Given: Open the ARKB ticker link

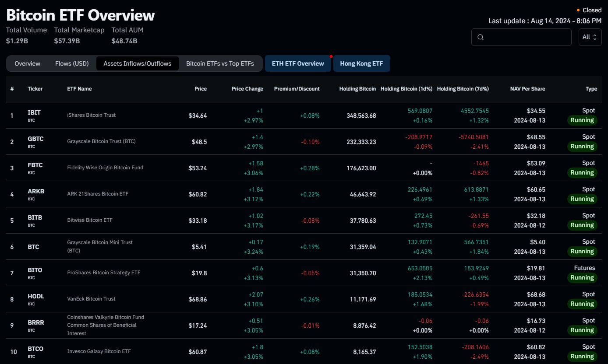Looking at the screenshot, I should coord(36,191).
